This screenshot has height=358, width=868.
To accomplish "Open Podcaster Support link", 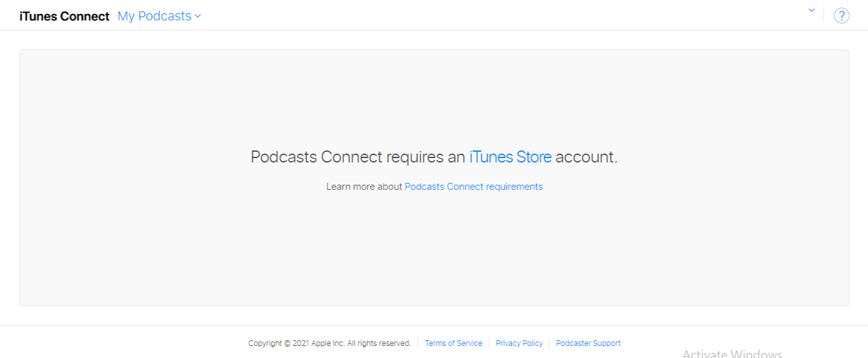I will coord(588,343).
